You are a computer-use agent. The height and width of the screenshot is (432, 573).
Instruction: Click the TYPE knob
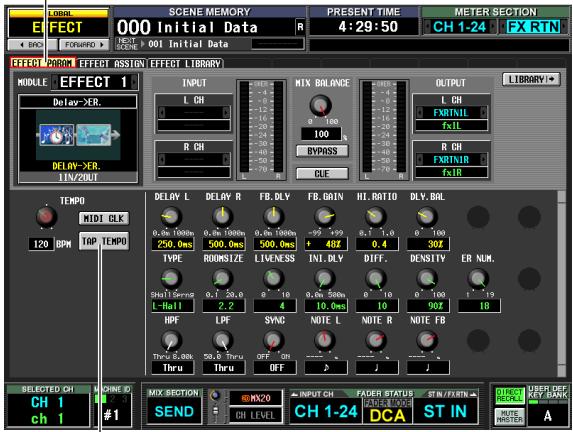click(171, 279)
